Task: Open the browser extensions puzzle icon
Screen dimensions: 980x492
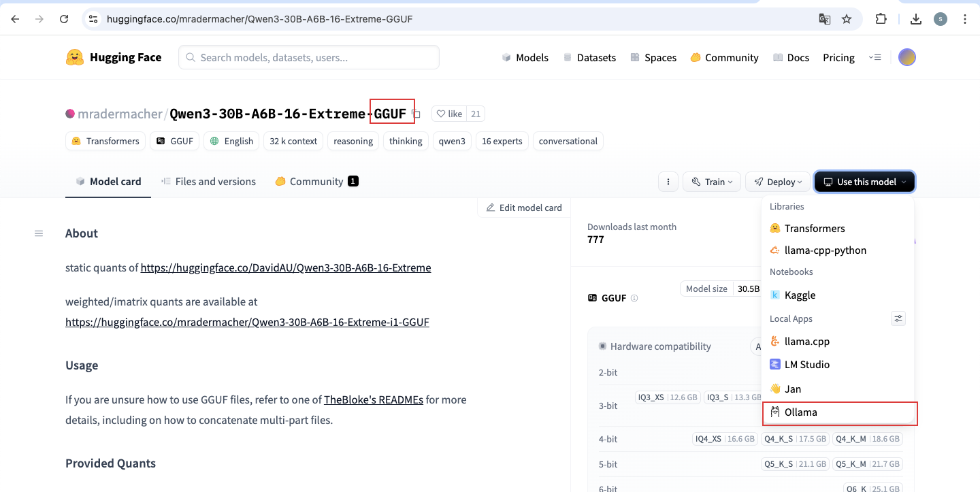Action: click(881, 19)
